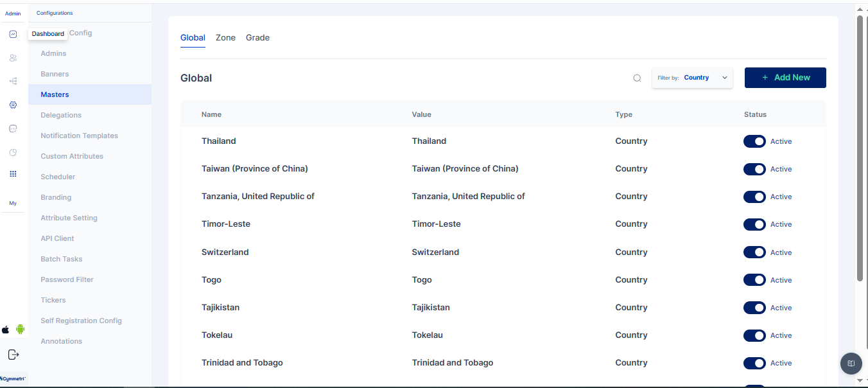Open Scheduler menu item
The width and height of the screenshot is (868, 388).
(x=58, y=177)
